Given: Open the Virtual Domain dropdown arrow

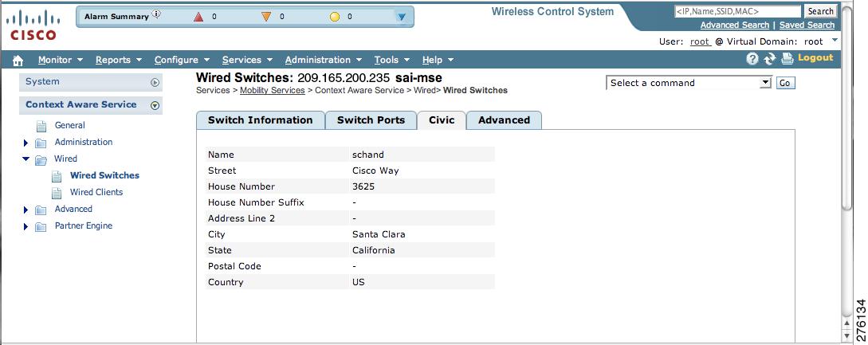Looking at the screenshot, I should tap(835, 40).
